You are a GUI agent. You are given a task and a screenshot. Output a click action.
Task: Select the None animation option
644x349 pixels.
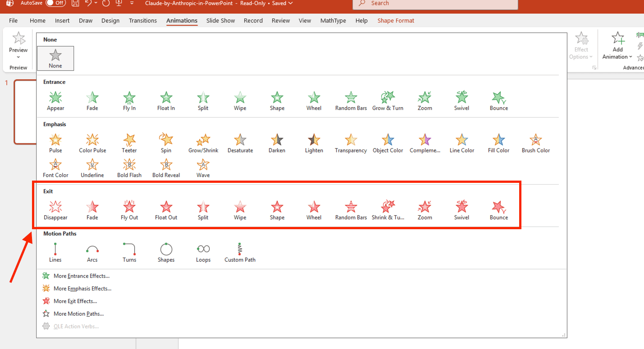pos(55,59)
